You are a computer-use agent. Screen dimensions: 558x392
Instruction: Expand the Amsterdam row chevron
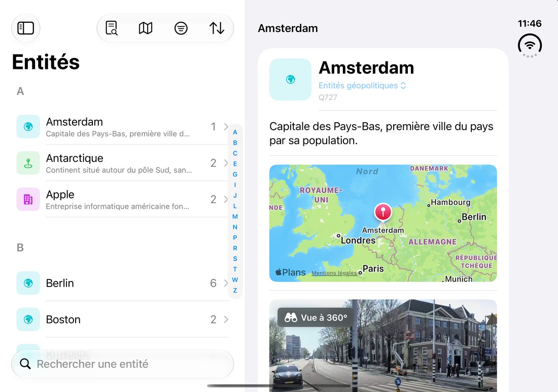coord(226,127)
